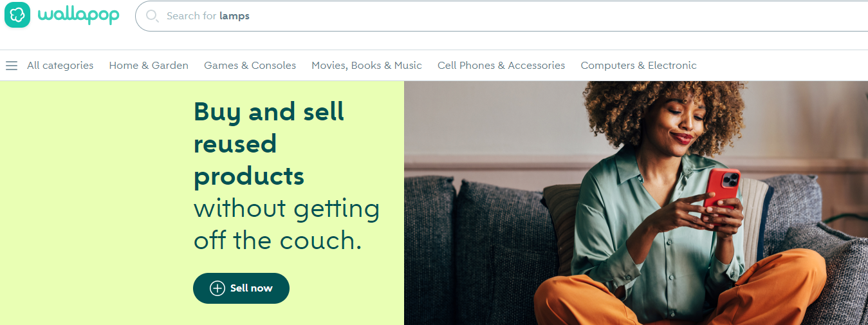This screenshot has width=868, height=325.
Task: Browse Cell Phones & Accessories category
Action: tap(501, 66)
